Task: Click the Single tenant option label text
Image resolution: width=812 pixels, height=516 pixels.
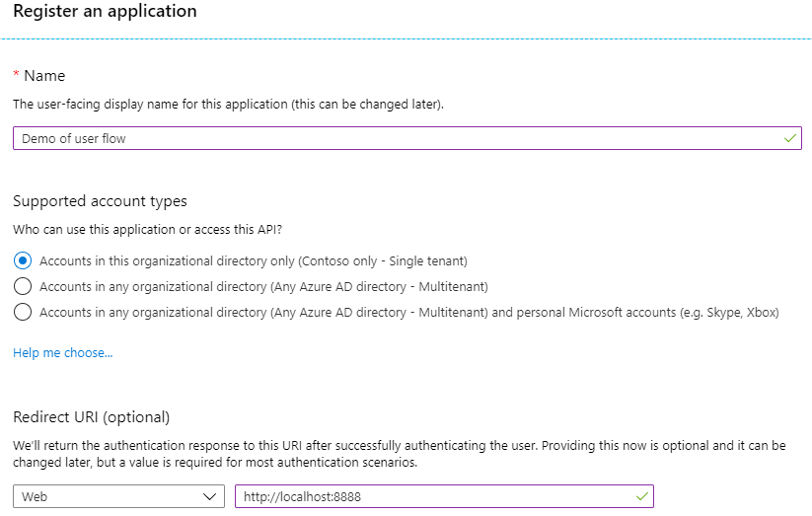Action: (254, 261)
